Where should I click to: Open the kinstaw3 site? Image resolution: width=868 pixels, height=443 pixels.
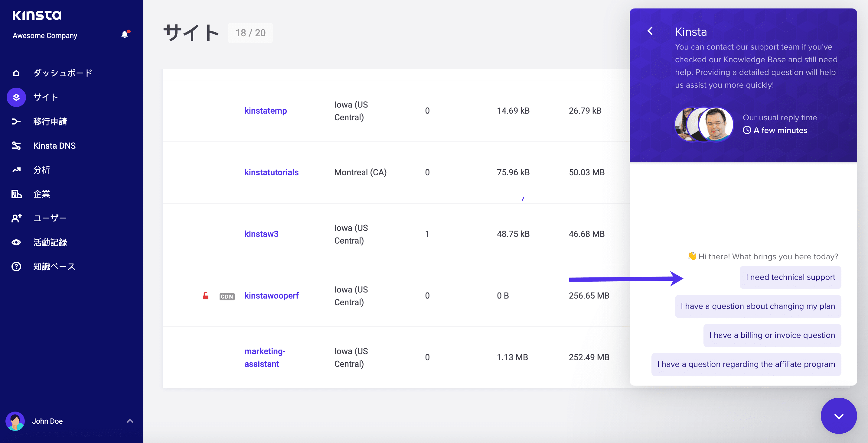click(261, 234)
